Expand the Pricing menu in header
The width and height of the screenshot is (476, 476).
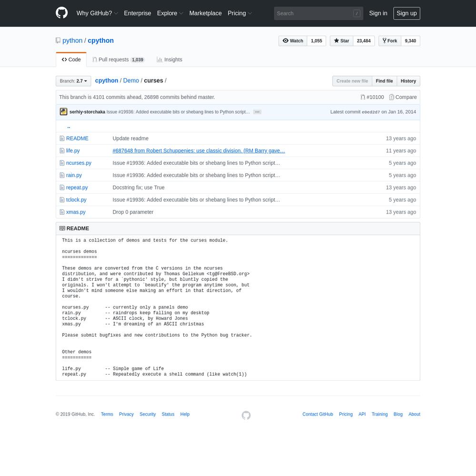click(240, 13)
